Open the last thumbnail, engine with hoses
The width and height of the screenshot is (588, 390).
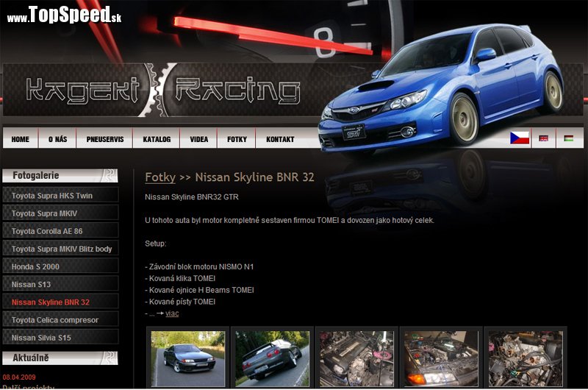[526, 358]
